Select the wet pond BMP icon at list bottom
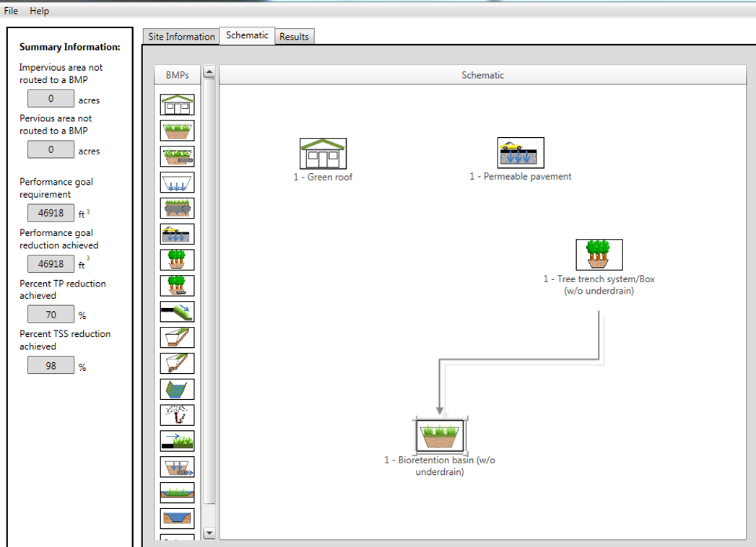This screenshot has width=756, height=547. click(177, 519)
